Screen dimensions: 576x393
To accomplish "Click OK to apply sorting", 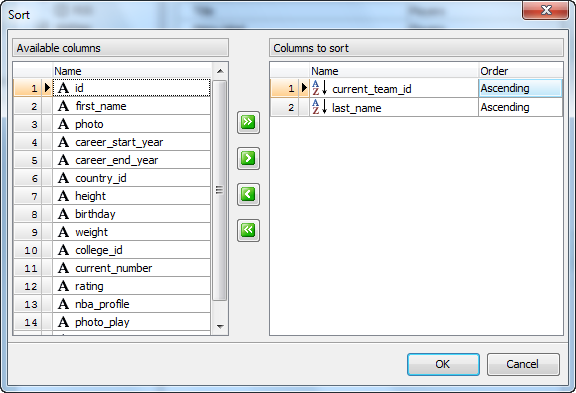I will click(443, 364).
